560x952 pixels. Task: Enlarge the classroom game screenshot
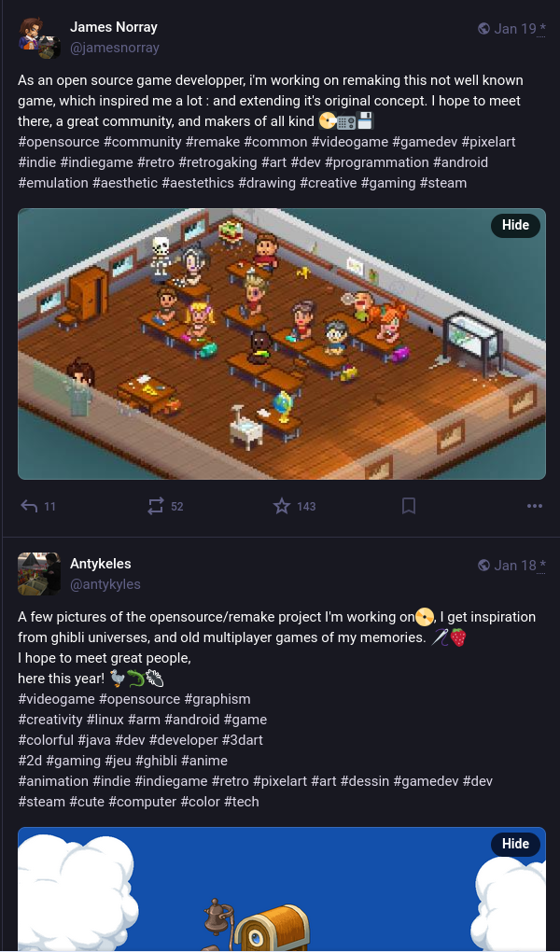282,343
